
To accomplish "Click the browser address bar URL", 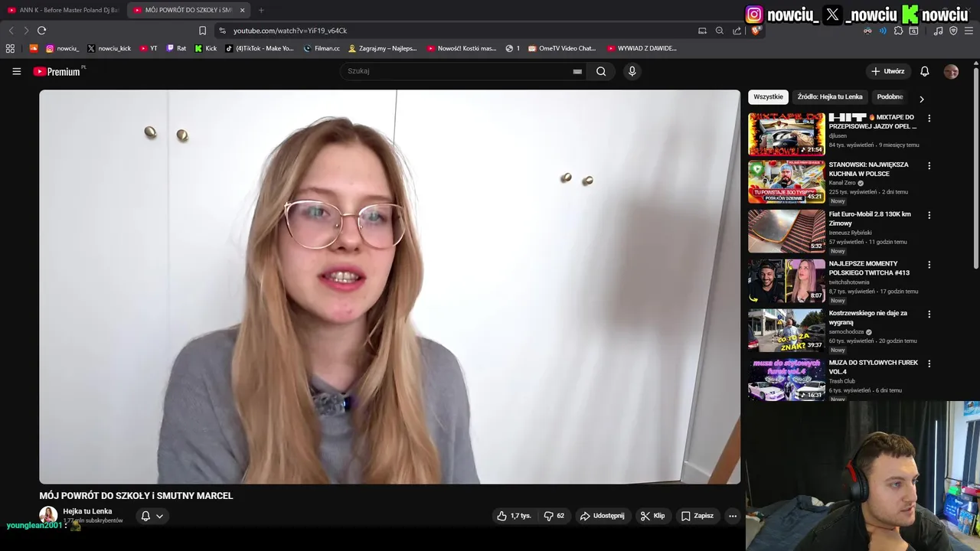I will click(290, 31).
